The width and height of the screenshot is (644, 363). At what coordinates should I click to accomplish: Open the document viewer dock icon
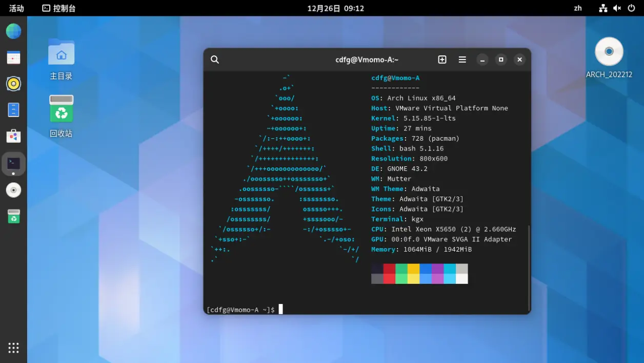click(13, 110)
